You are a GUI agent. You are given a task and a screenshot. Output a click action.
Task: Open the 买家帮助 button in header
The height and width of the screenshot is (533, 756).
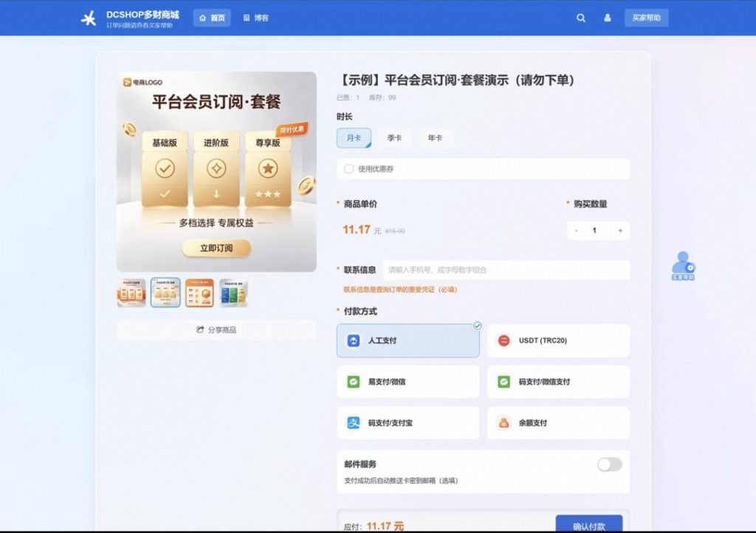tap(646, 18)
